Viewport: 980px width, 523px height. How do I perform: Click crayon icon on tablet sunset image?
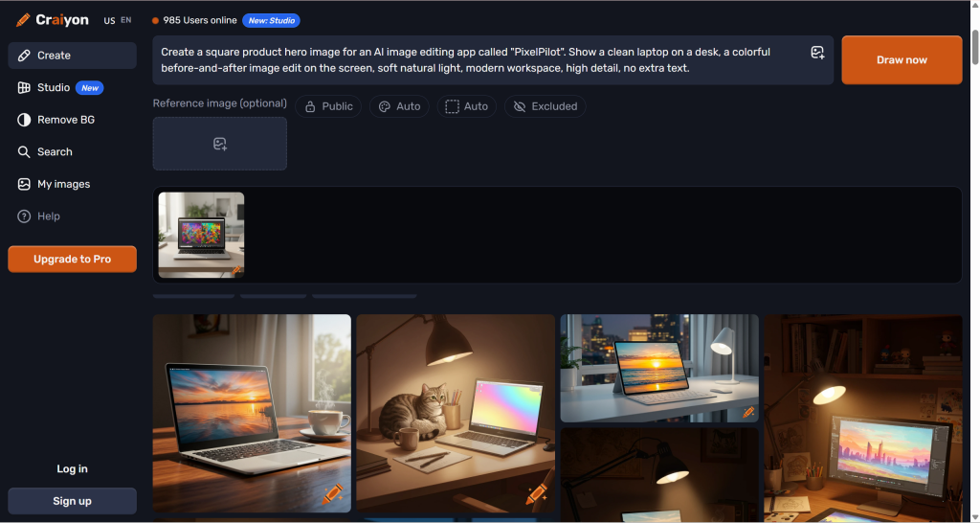(x=748, y=412)
